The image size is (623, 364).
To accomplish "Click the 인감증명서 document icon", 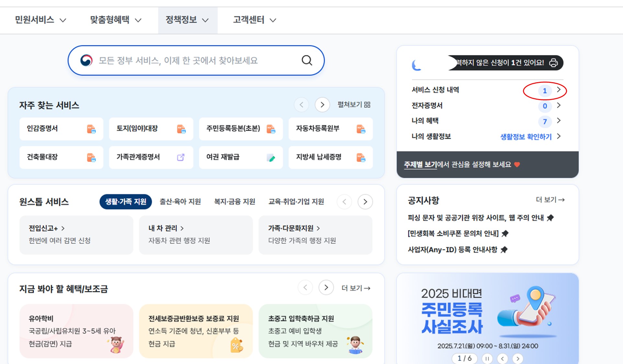I will [91, 129].
